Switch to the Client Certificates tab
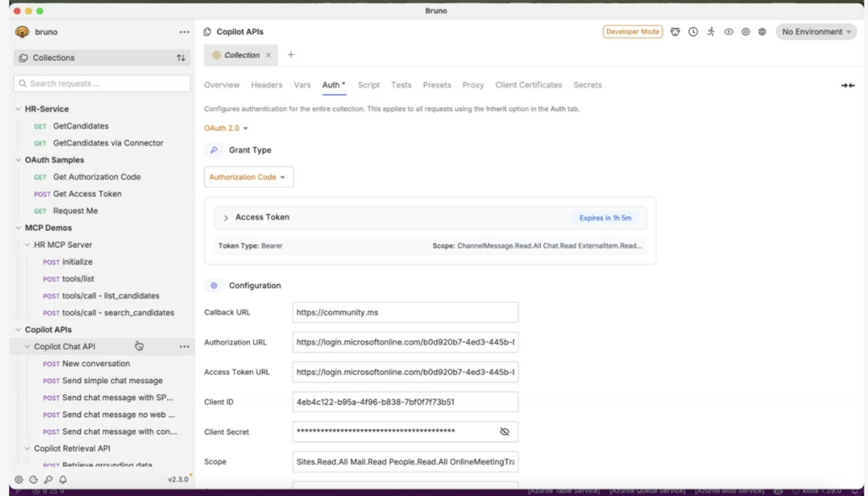Viewport: 868px width, 496px height. pyautogui.click(x=528, y=85)
